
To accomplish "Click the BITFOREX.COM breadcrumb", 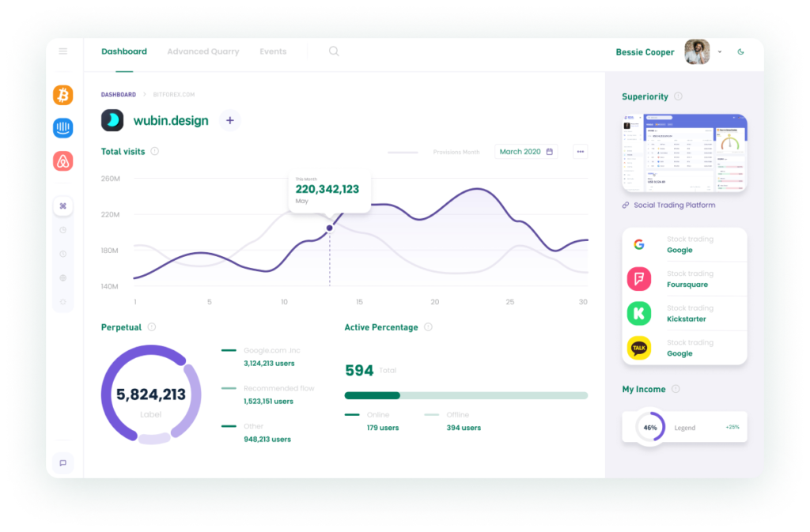I will 173,94.
